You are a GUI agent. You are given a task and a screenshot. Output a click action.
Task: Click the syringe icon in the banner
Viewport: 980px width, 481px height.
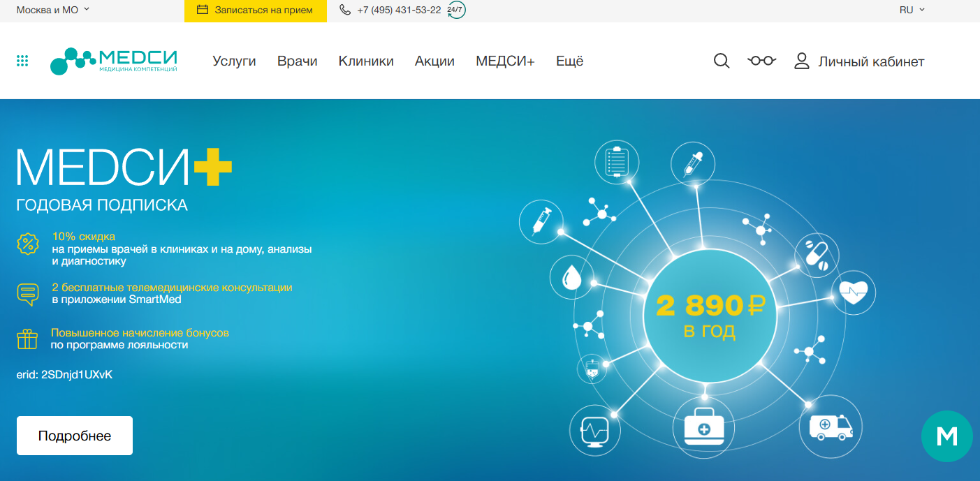(541, 221)
